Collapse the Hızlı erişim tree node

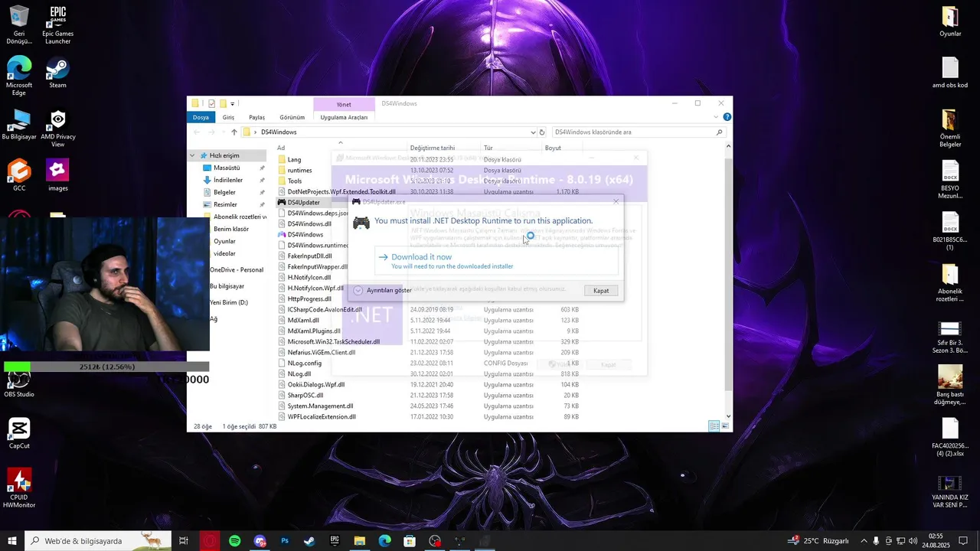[x=193, y=155]
